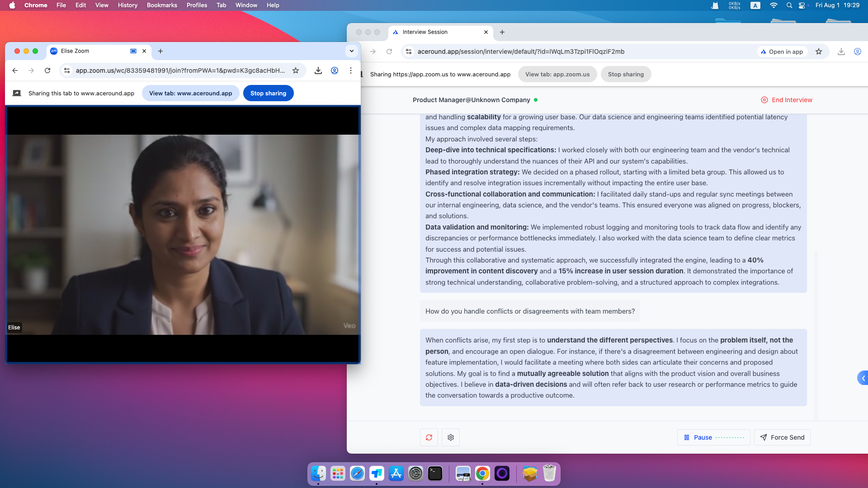Viewport: 868px width, 488px height.
Task: Bookmark the Zoom page with star
Action: pyautogui.click(x=296, y=70)
